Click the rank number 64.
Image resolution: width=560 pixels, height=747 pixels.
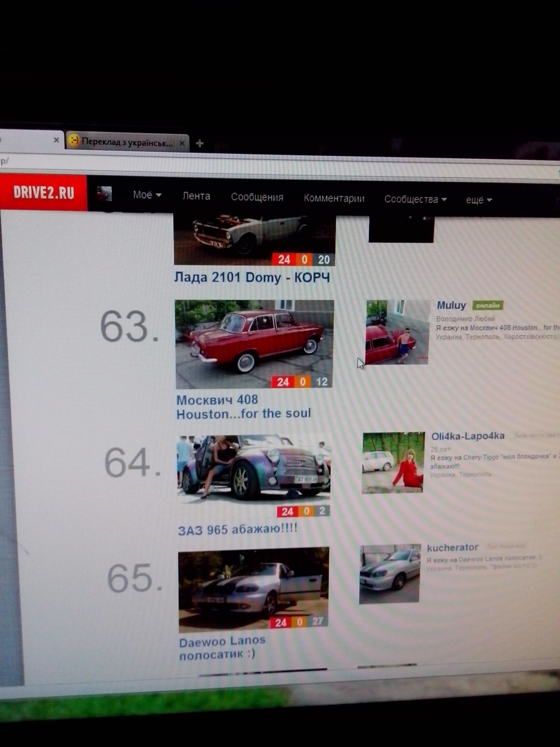[x=132, y=463]
